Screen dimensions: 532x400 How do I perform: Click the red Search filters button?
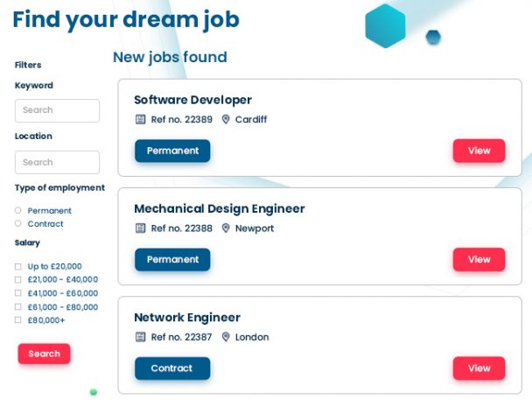44,354
